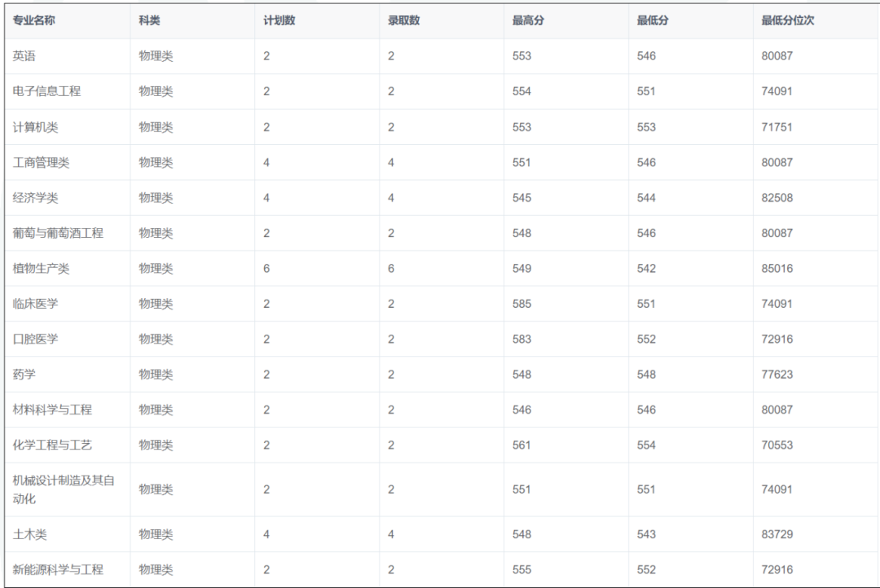Click the 专业名称 column header
The width and height of the screenshot is (880, 588).
tap(33, 20)
